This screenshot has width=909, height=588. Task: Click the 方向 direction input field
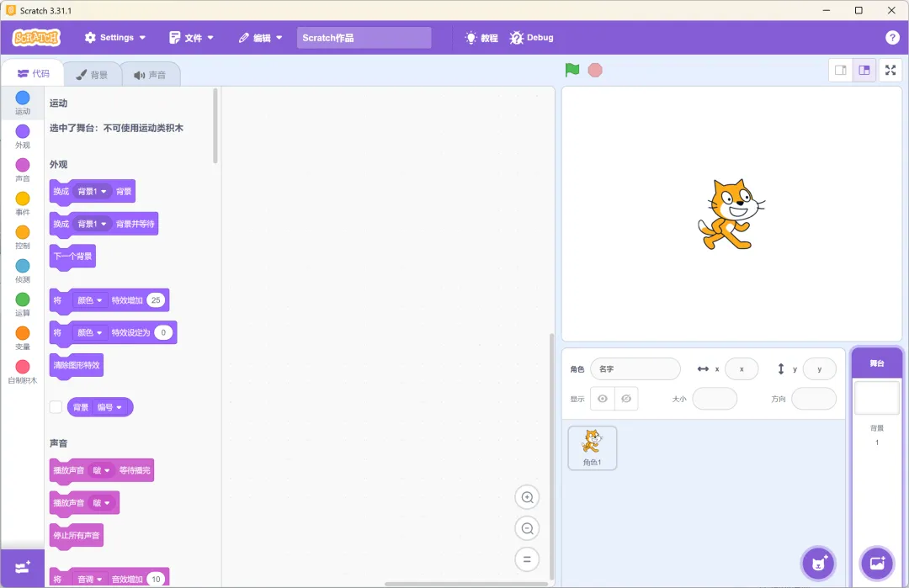click(813, 399)
